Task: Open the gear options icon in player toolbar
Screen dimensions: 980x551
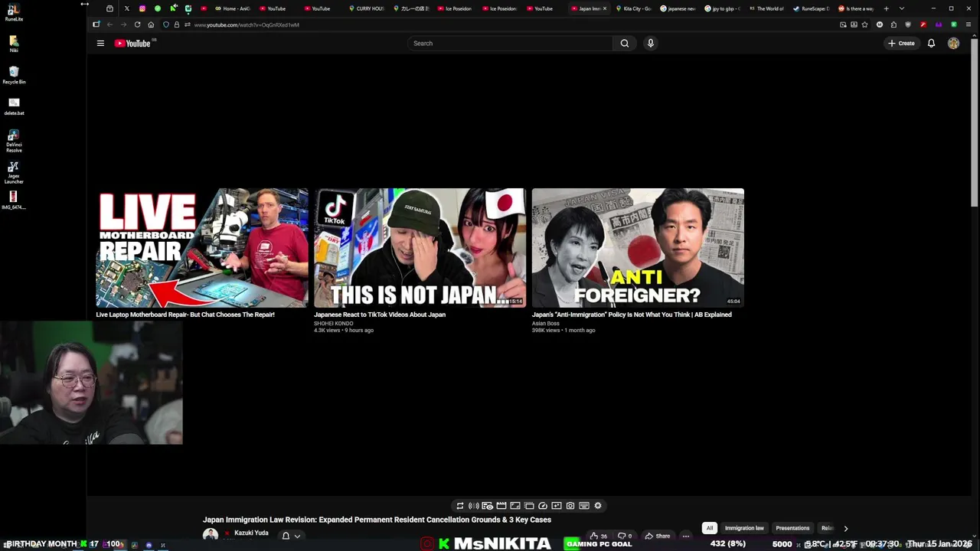Action: point(598,506)
